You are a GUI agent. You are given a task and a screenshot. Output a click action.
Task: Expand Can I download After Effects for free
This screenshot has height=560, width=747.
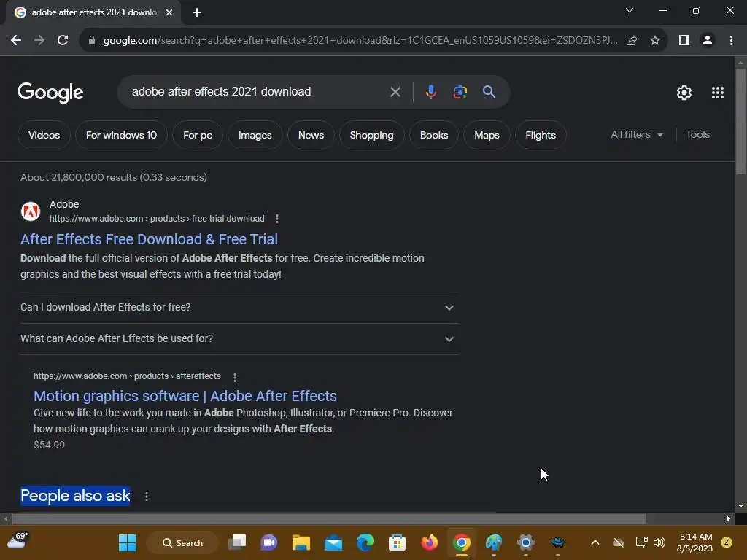click(239, 308)
